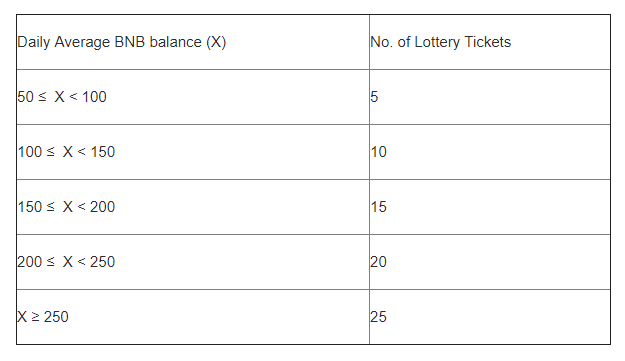Click the ≥ symbol in last row

pos(35,317)
